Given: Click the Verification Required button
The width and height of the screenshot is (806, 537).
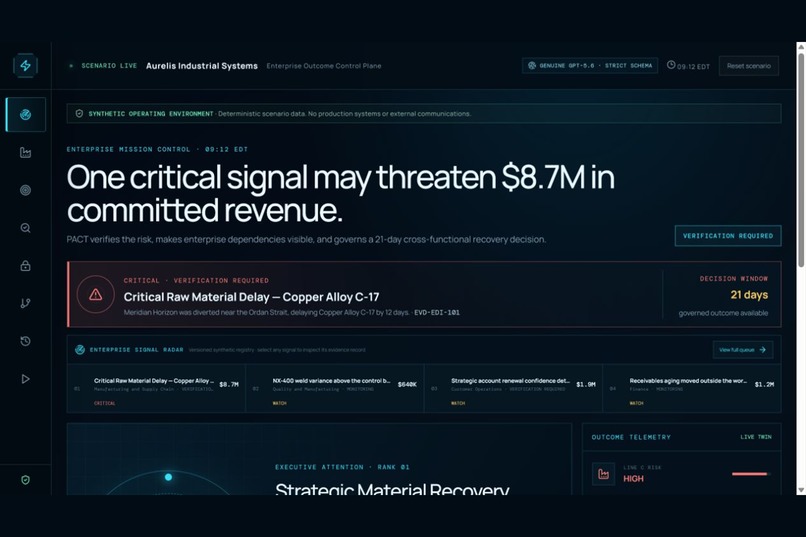Looking at the screenshot, I should 728,236.
